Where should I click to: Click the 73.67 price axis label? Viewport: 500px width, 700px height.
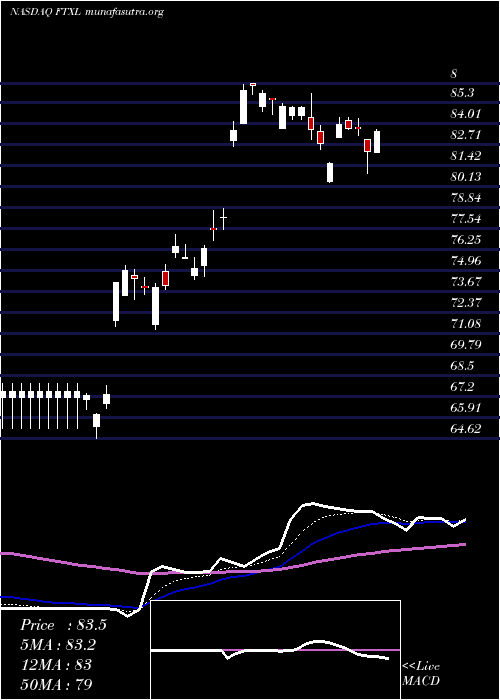pyautogui.click(x=466, y=282)
